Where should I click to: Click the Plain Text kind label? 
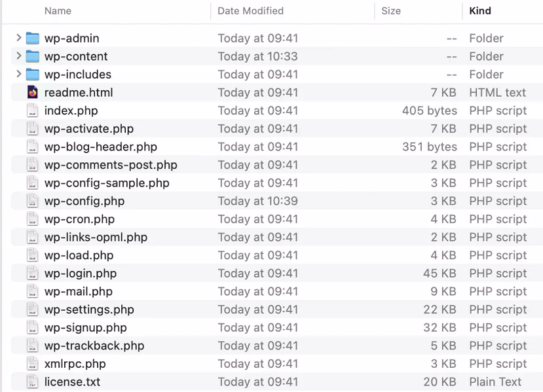pos(495,382)
